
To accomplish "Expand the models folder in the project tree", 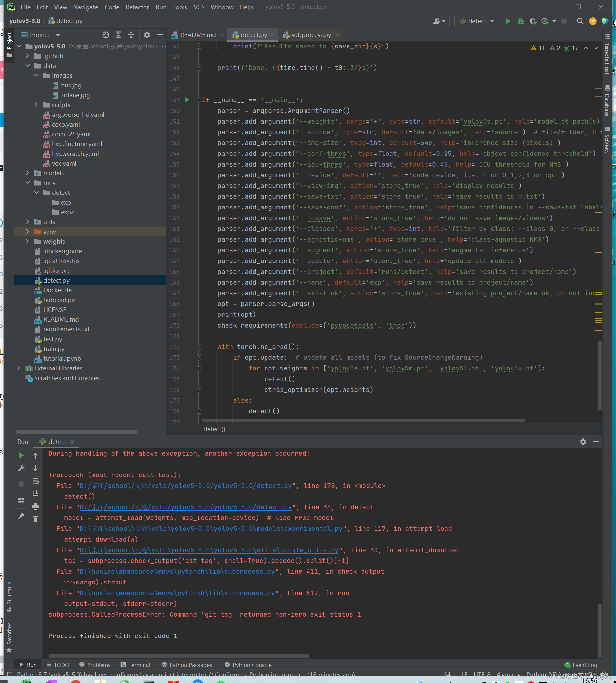I will pos(28,173).
